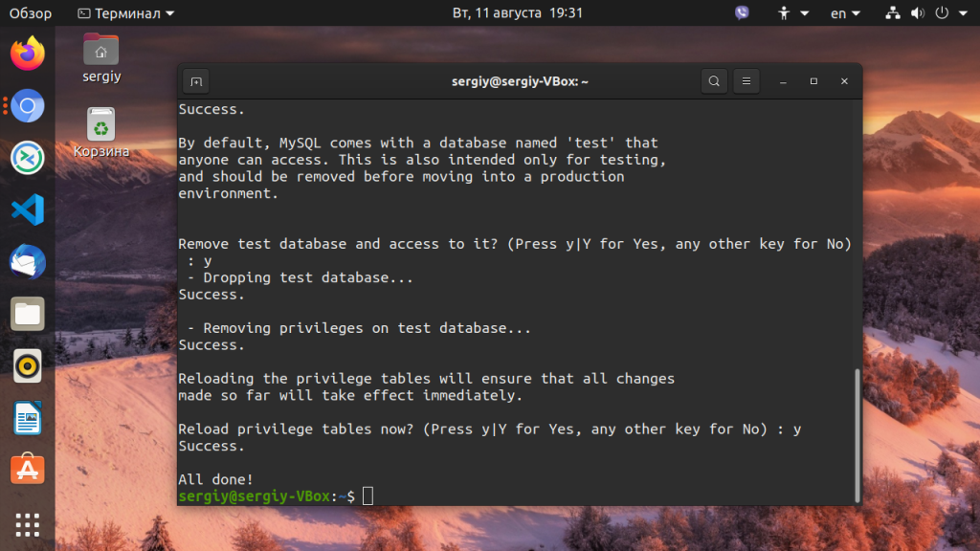This screenshot has width=980, height=551.
Task: Click '- Dropping test database...' line
Action: [x=300, y=277]
